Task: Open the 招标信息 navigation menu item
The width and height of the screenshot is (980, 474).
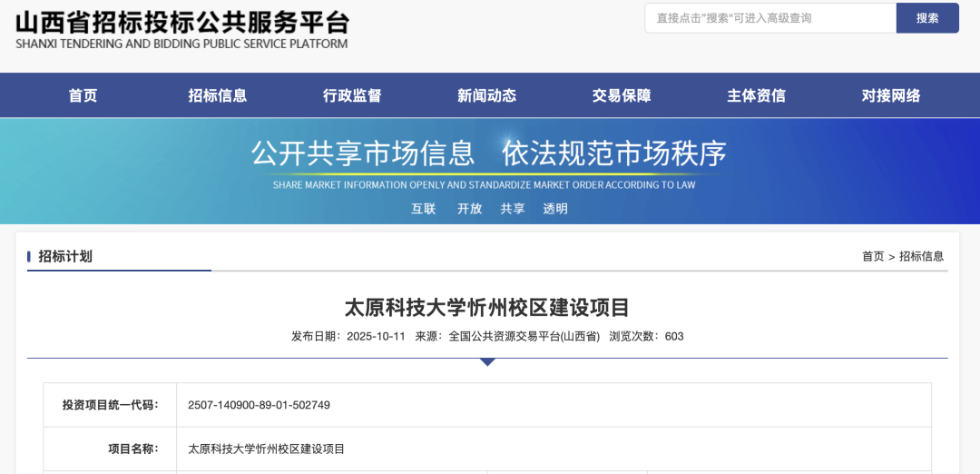Action: [x=218, y=95]
